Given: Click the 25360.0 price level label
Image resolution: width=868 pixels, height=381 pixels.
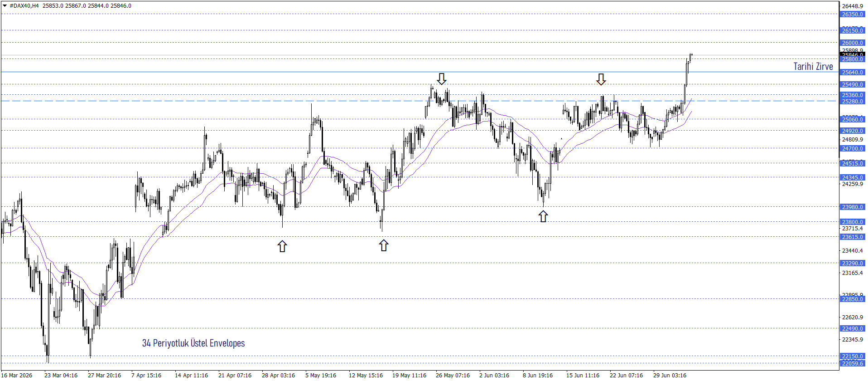Looking at the screenshot, I should [853, 95].
